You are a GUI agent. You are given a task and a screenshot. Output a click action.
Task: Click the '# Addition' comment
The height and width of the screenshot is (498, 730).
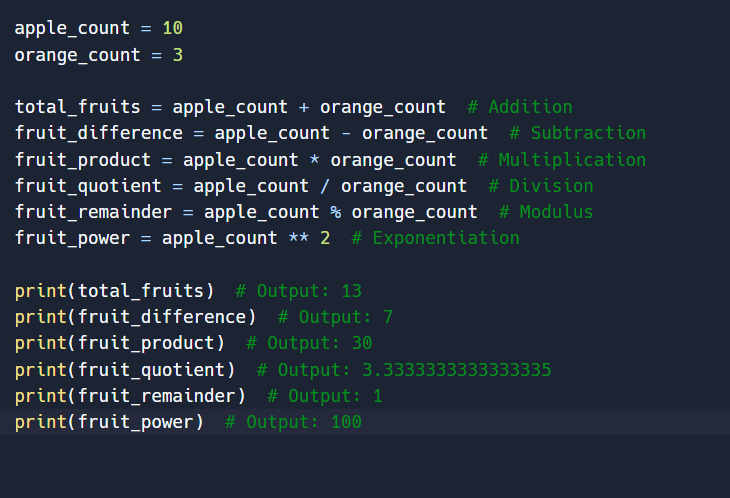(x=519, y=107)
